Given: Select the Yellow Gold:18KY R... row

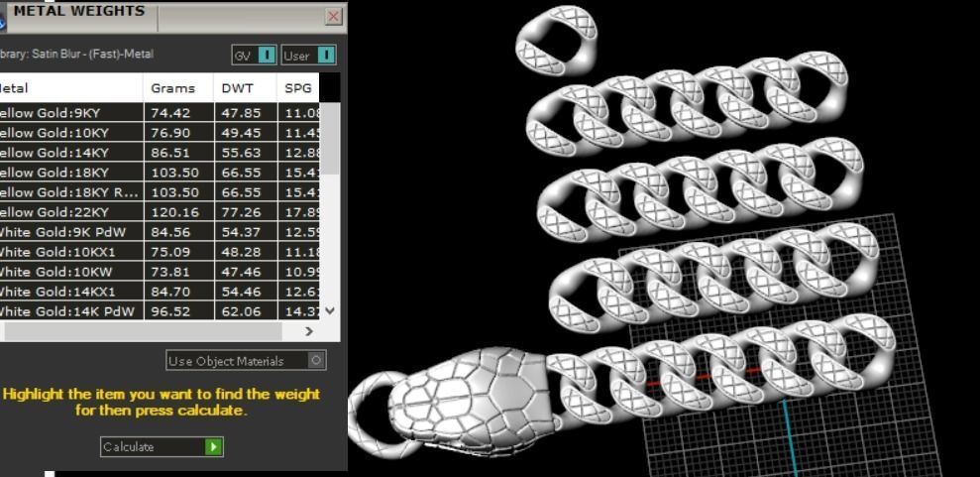Looking at the screenshot, I should pos(160,192).
